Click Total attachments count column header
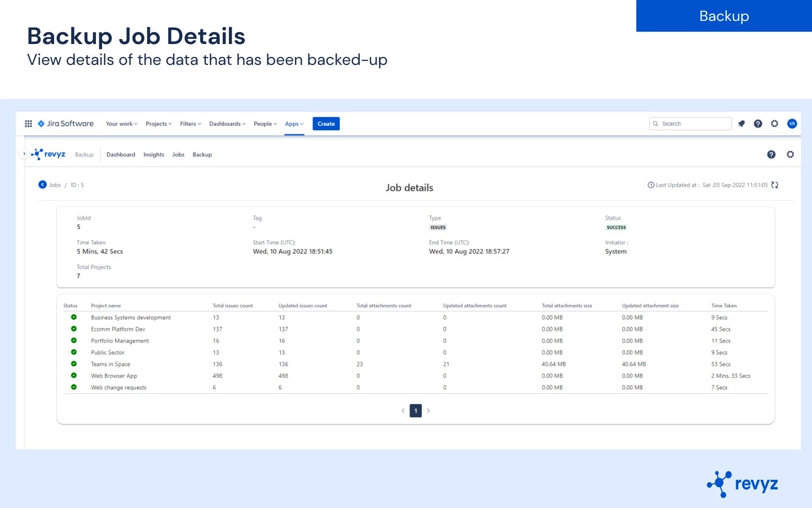The image size is (812, 508). tap(384, 305)
